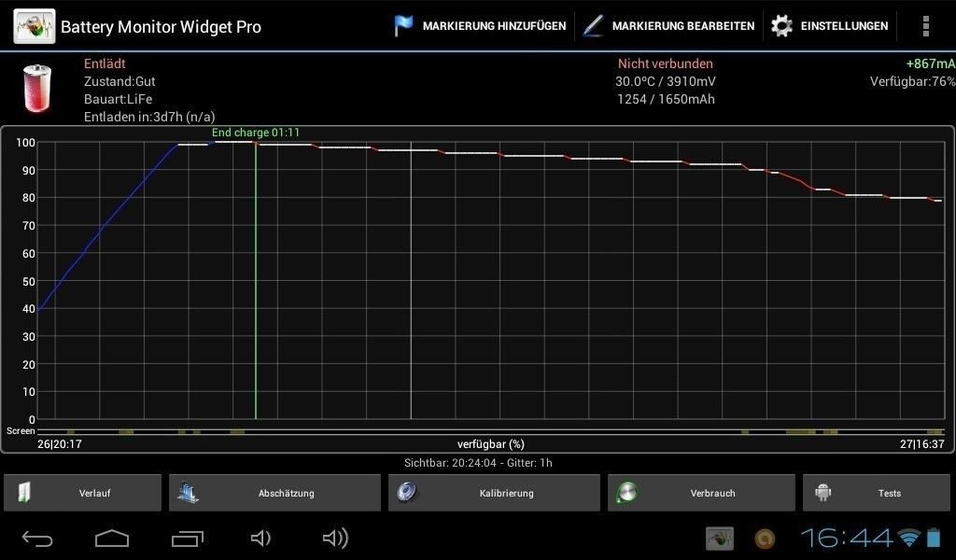Lower volume with the speaker icon
The width and height of the screenshot is (956, 560).
[x=260, y=538]
